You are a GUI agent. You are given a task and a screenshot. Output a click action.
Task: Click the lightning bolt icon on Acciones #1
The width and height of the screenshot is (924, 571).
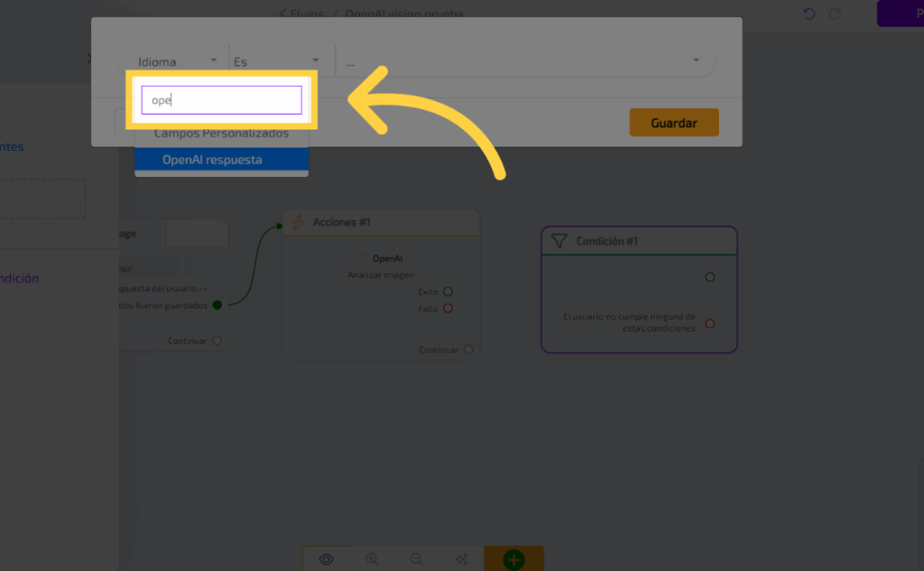(x=298, y=222)
